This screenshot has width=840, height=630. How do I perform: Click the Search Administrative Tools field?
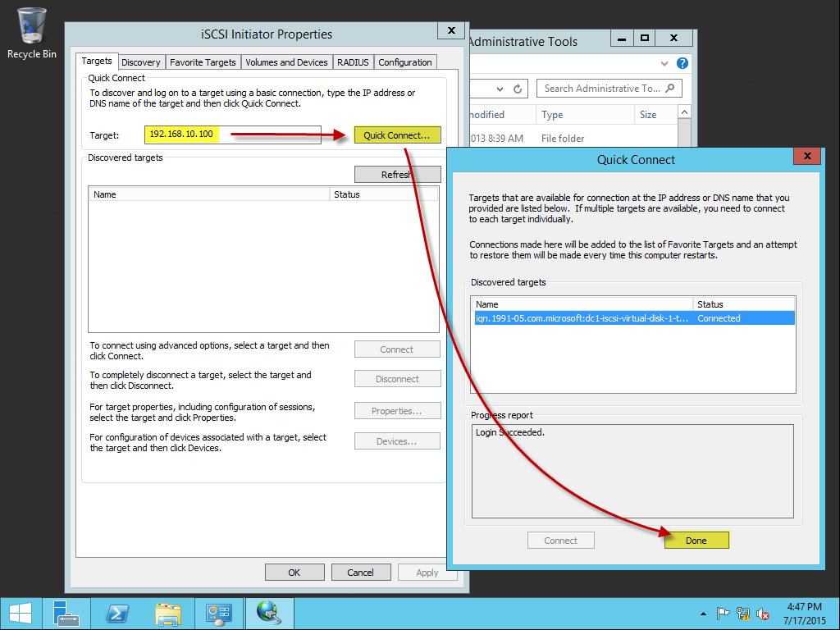609,89
